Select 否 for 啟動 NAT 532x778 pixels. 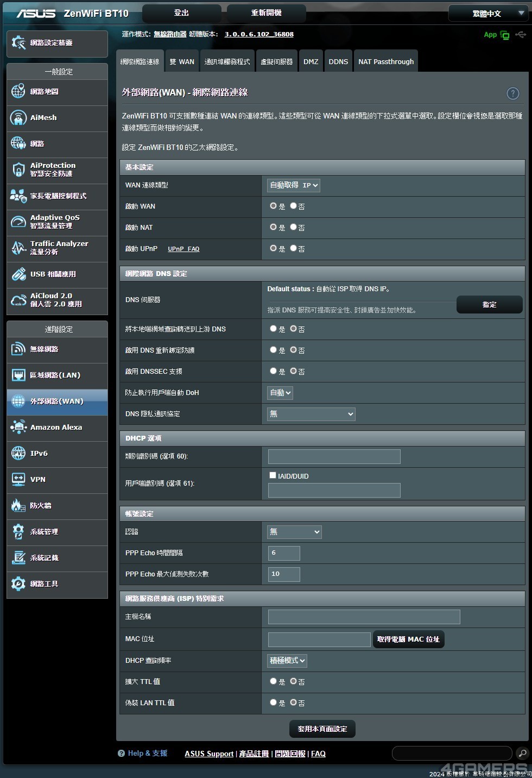click(x=293, y=227)
